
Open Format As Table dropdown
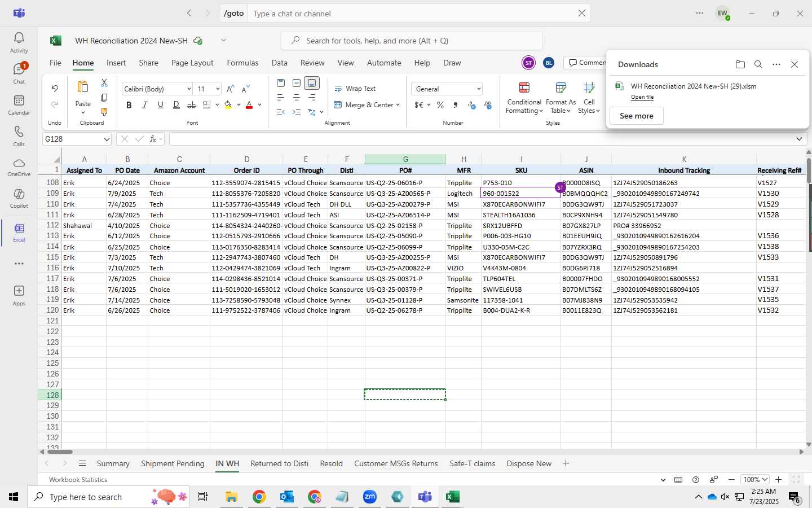click(x=561, y=98)
